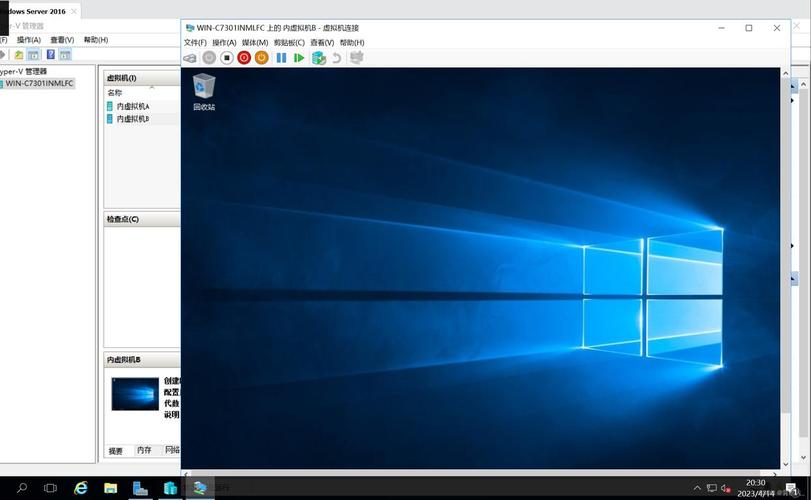Click the VM Connection taskbar icon
This screenshot has width=811, height=500.
[200, 488]
